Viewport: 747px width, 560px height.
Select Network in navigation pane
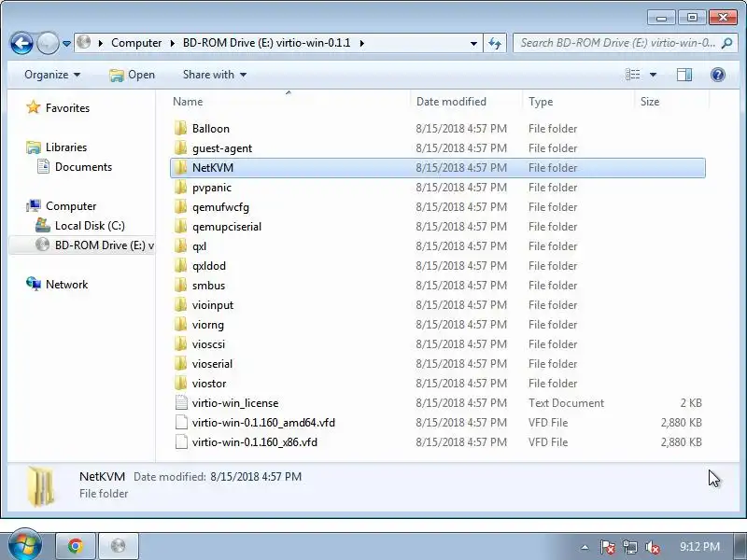(66, 285)
